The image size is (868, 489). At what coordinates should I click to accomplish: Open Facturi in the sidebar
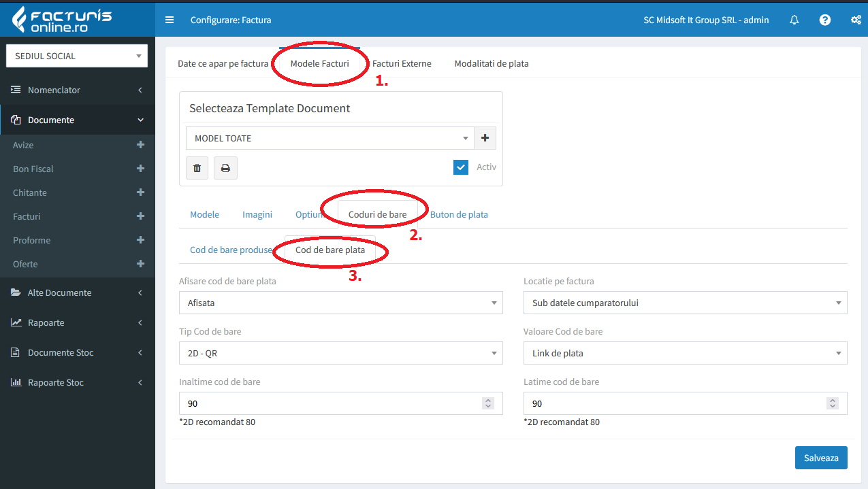(27, 216)
